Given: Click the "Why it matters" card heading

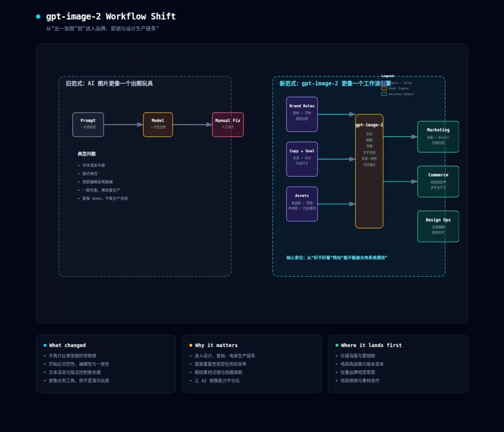Looking at the screenshot, I should click(x=217, y=345).
